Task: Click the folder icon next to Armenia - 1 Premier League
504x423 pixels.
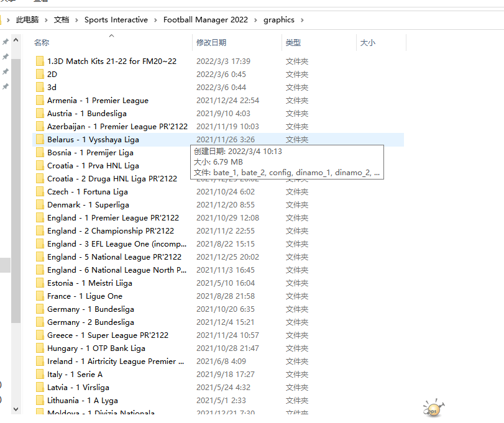Action: (40, 101)
